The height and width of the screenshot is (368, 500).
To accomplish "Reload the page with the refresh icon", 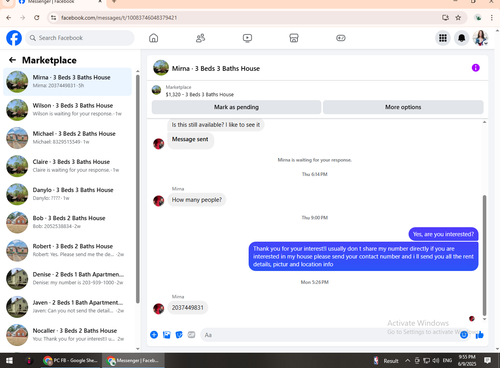I will [37, 18].
